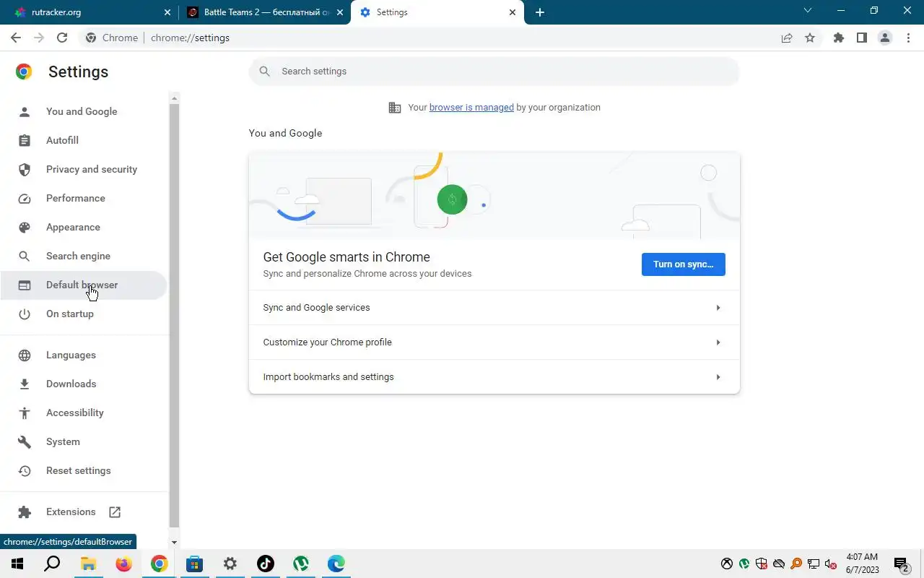The height and width of the screenshot is (578, 924).
Task: Open Extensions link in sidebar
Action: 83,512
